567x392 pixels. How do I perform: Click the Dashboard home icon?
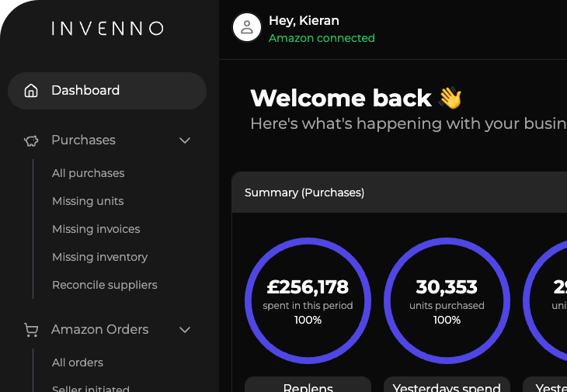click(x=31, y=90)
